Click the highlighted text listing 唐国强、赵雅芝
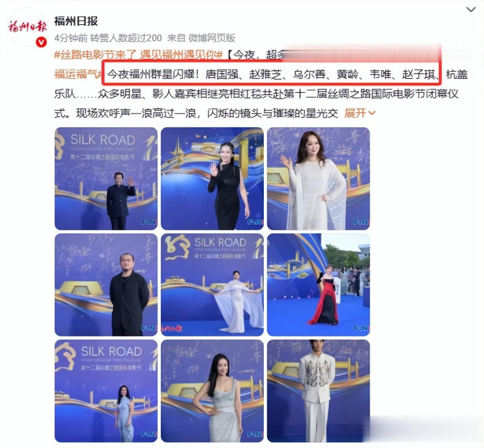Viewport: 484px width, 448px height. pos(272,74)
